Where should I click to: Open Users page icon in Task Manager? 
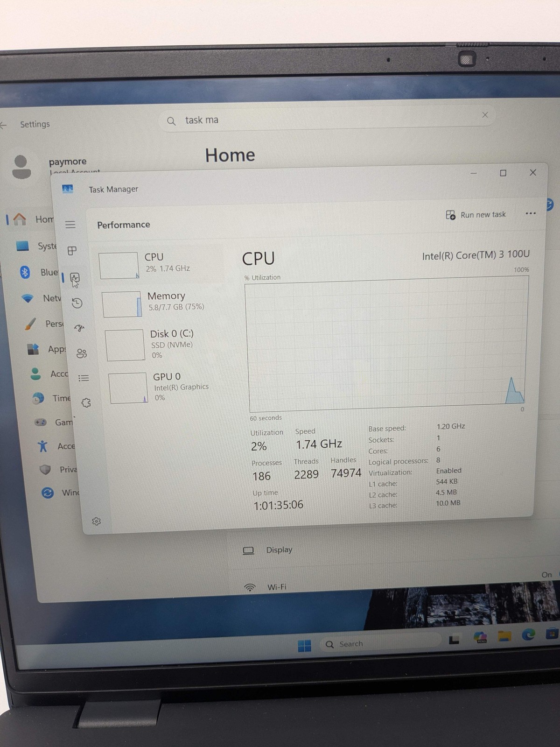pyautogui.click(x=82, y=353)
